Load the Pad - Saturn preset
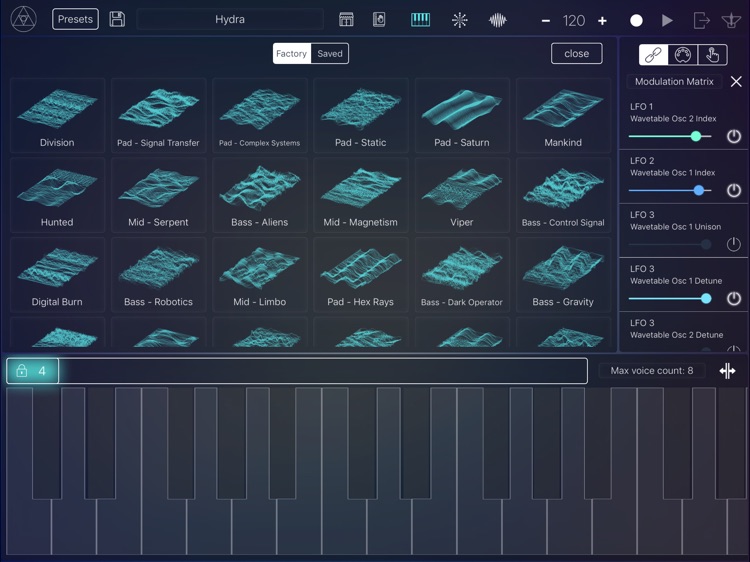 click(x=462, y=115)
